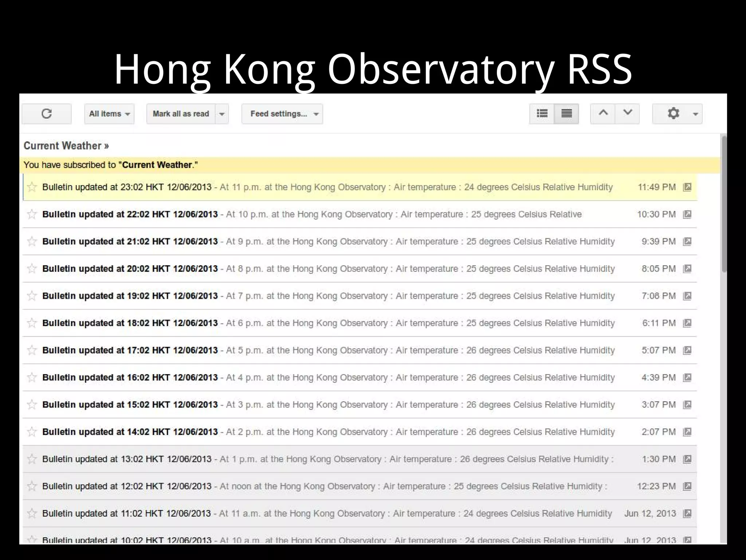Open 8:05 PM item's original page icon

[x=687, y=269]
